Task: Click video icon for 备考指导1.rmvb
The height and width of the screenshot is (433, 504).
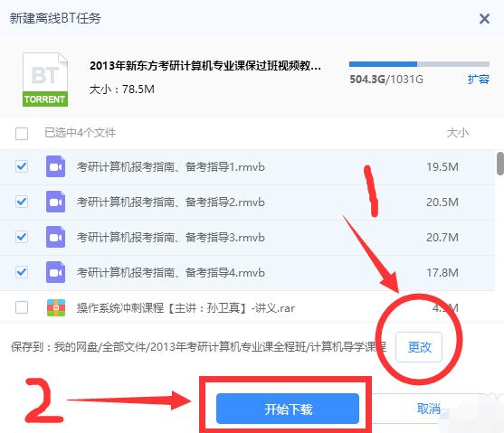Action: point(55,166)
